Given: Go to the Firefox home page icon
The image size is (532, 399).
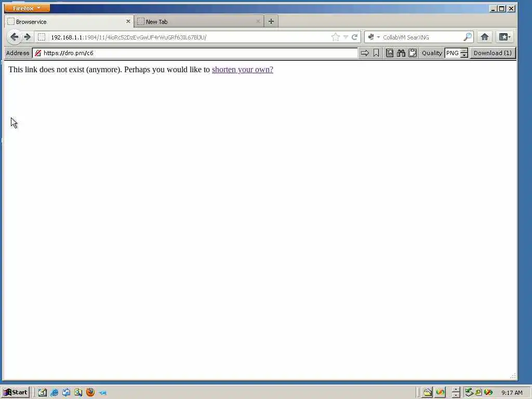Looking at the screenshot, I should click(485, 37).
